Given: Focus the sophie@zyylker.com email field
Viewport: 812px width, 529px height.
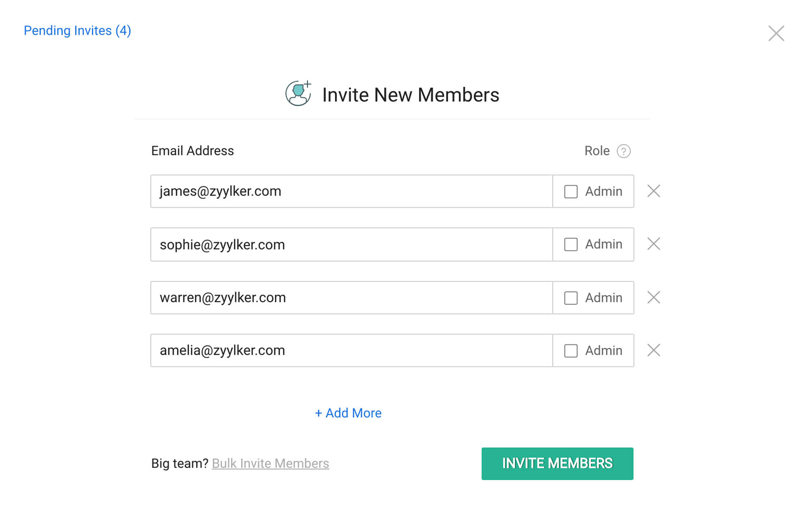Looking at the screenshot, I should [x=352, y=244].
